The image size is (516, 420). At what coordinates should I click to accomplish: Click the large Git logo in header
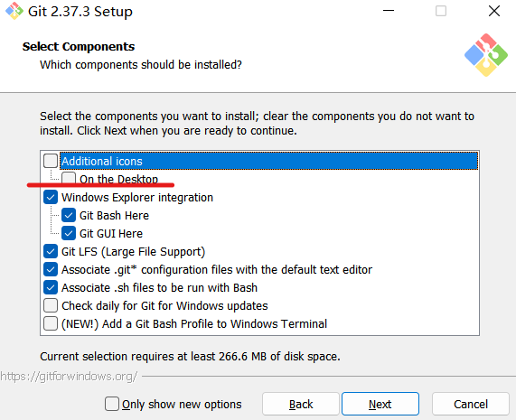(x=486, y=55)
